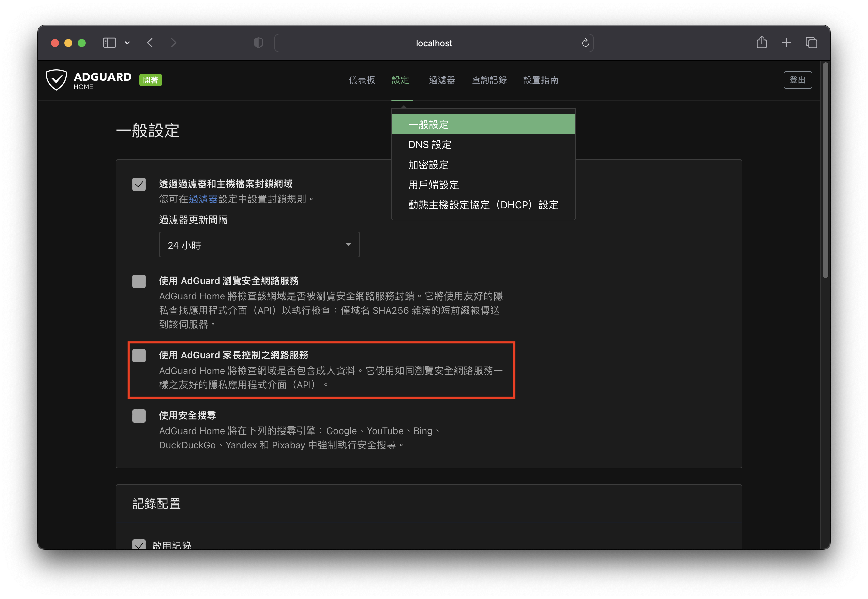The width and height of the screenshot is (868, 599).
Task: Open the Share icon in Safari toolbar
Action: click(x=762, y=42)
